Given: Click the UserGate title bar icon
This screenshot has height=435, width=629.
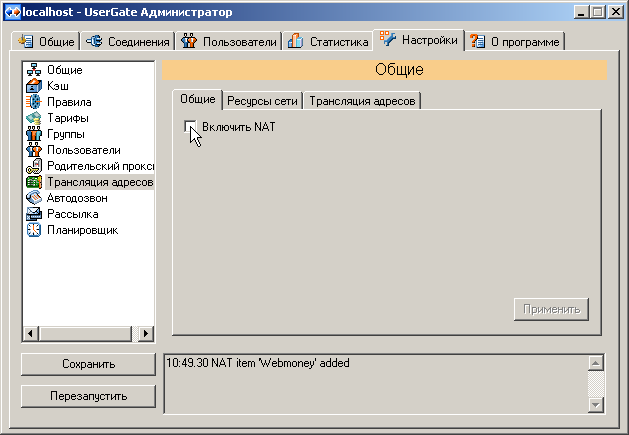Looking at the screenshot, I should (x=12, y=12).
